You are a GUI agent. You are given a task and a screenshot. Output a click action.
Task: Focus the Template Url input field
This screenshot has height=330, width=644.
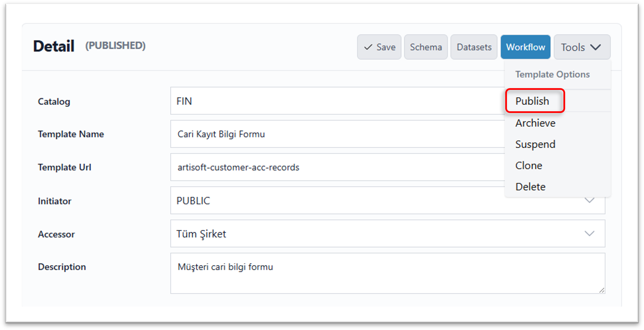pos(335,167)
